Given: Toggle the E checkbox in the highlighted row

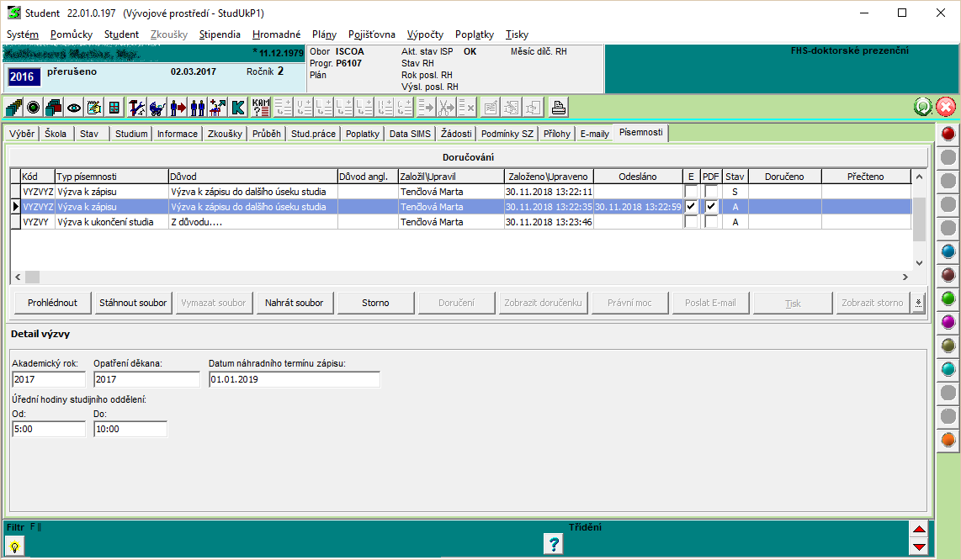Looking at the screenshot, I should tap(691, 207).
